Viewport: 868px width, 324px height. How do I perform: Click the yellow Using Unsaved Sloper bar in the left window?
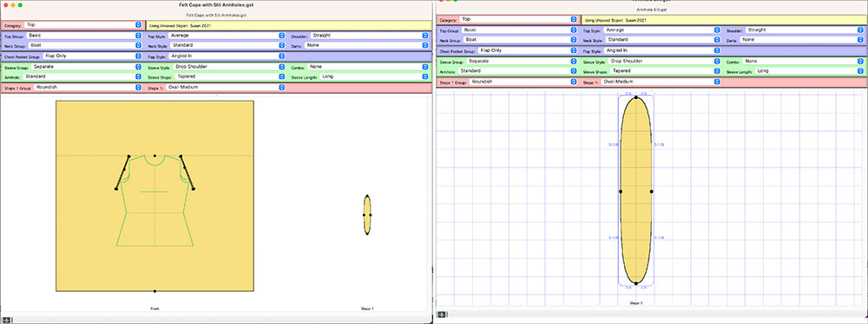click(288, 25)
